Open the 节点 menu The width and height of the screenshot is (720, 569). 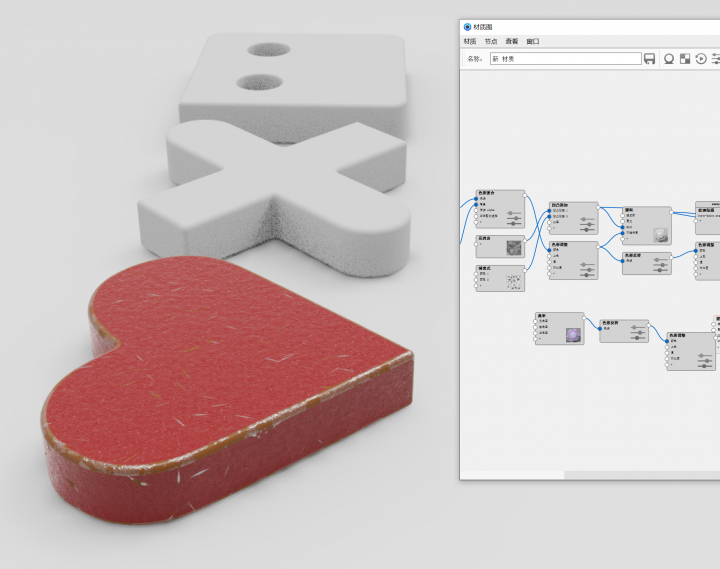(491, 42)
